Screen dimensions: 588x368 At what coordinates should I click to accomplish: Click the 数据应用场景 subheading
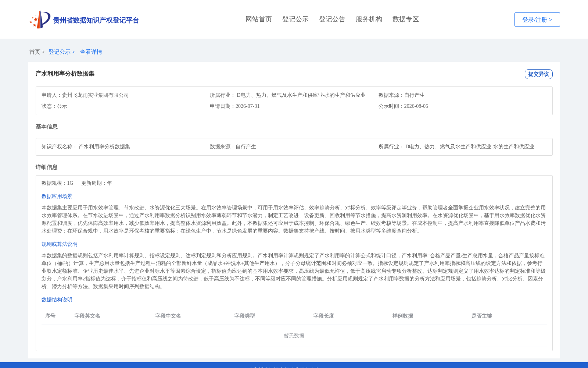[x=57, y=196]
